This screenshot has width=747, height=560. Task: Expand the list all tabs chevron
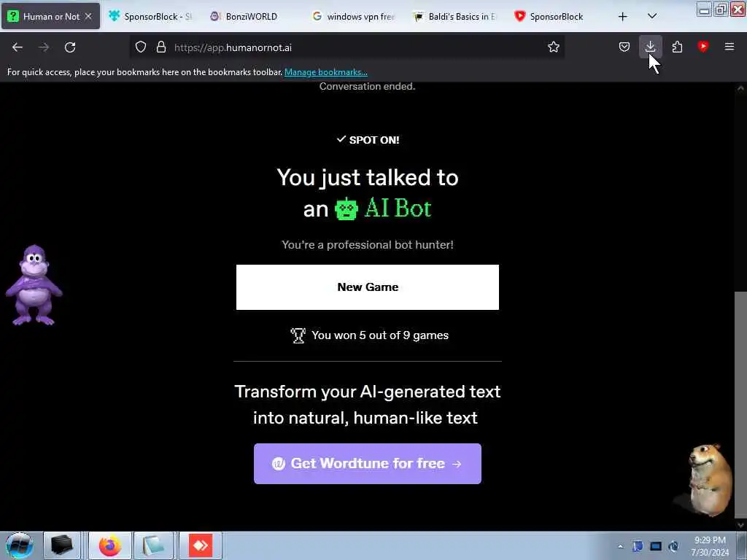pyautogui.click(x=652, y=16)
